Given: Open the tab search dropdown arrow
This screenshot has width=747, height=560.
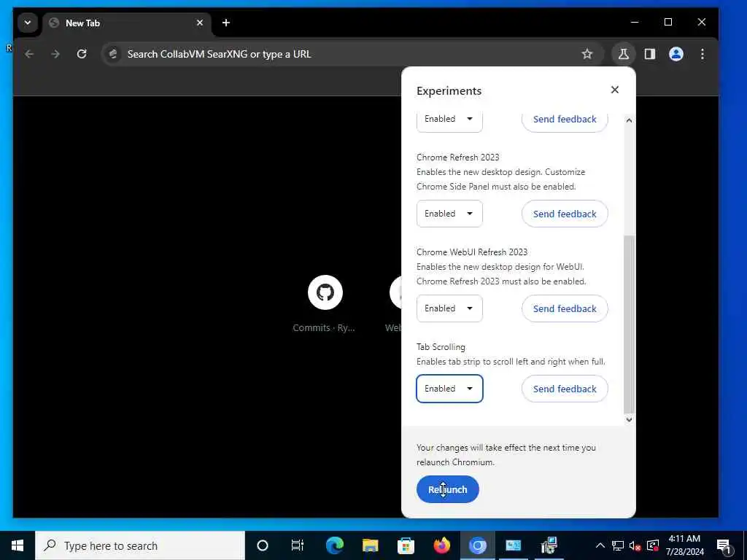Looking at the screenshot, I should 28,23.
